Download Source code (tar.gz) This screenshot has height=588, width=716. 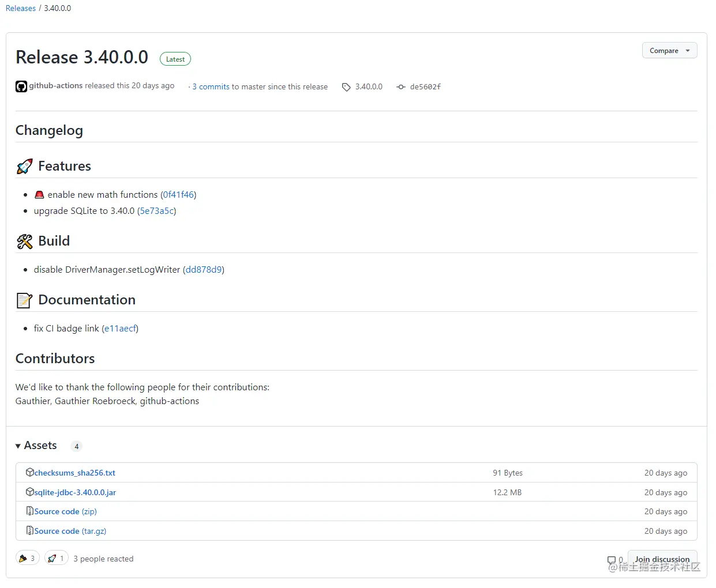[x=70, y=531]
